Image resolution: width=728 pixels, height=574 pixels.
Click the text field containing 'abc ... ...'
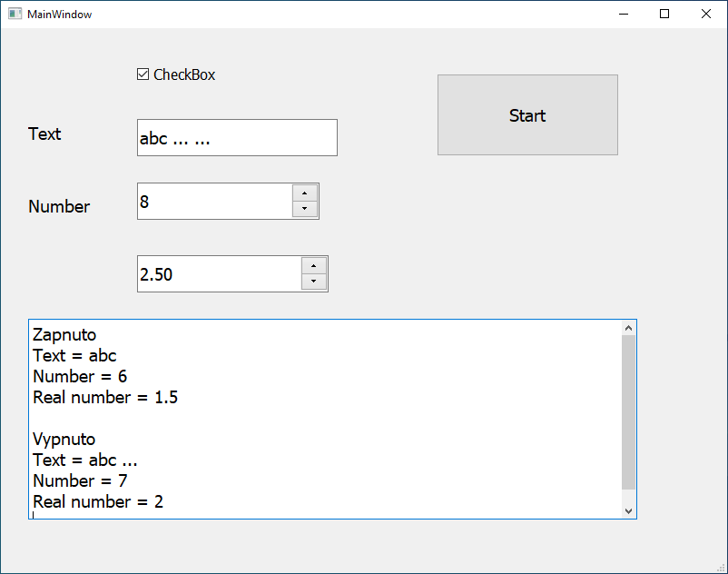pyautogui.click(x=237, y=138)
